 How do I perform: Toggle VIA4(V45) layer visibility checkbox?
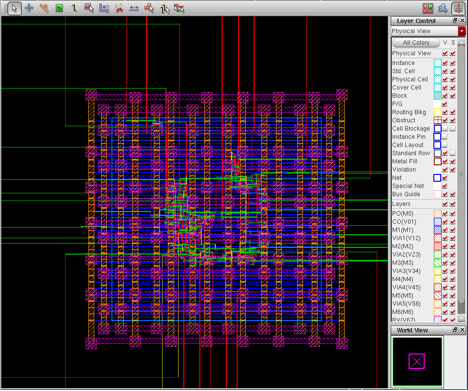pyautogui.click(x=445, y=287)
